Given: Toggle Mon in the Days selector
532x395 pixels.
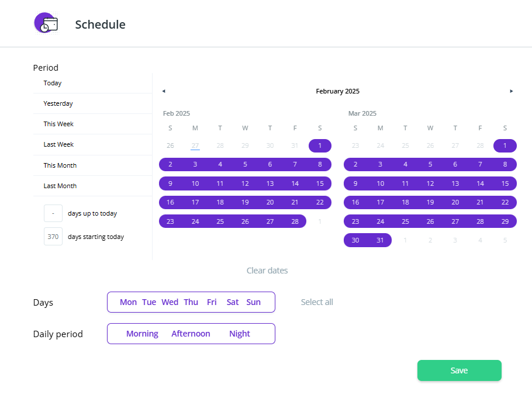Looking at the screenshot, I should coord(128,302).
